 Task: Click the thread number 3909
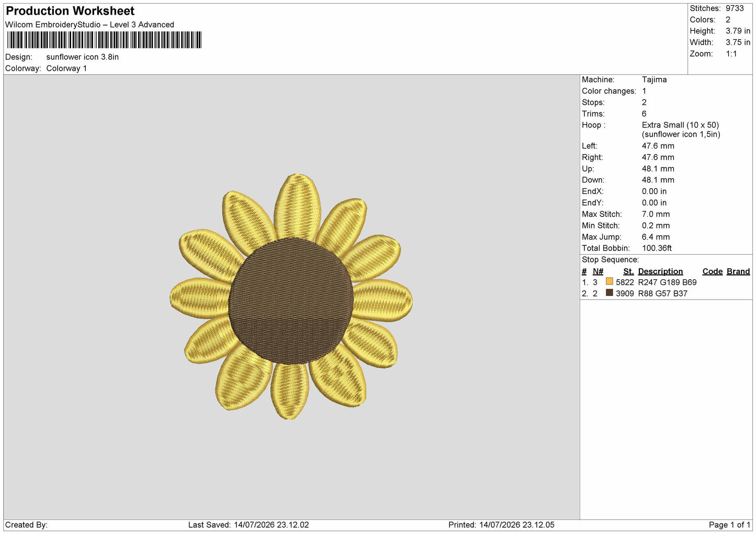click(x=625, y=294)
